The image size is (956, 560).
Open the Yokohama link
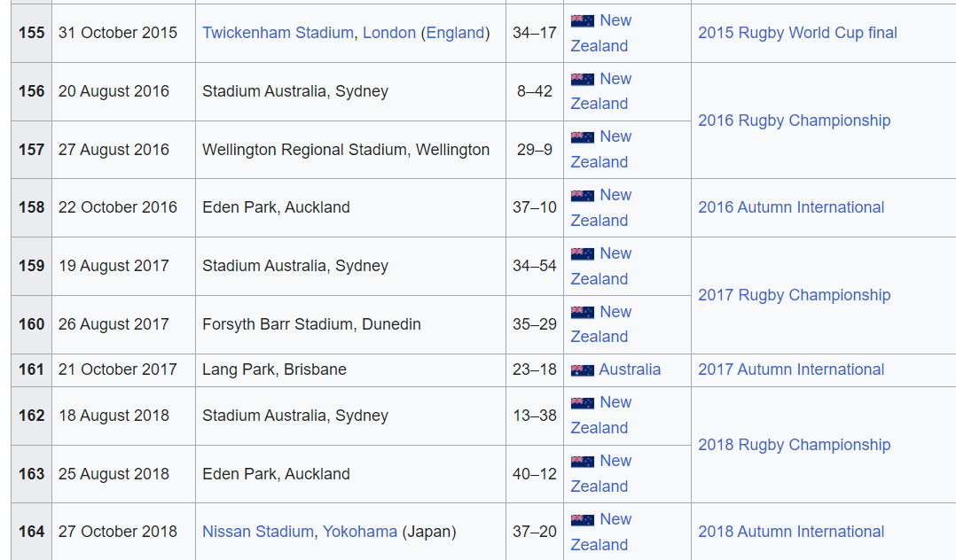click(x=359, y=532)
